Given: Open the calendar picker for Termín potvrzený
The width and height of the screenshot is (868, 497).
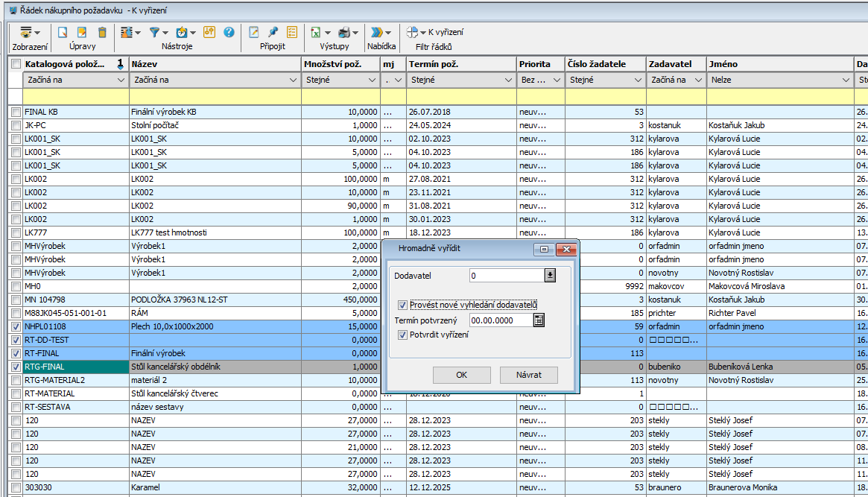Looking at the screenshot, I should 539,320.
